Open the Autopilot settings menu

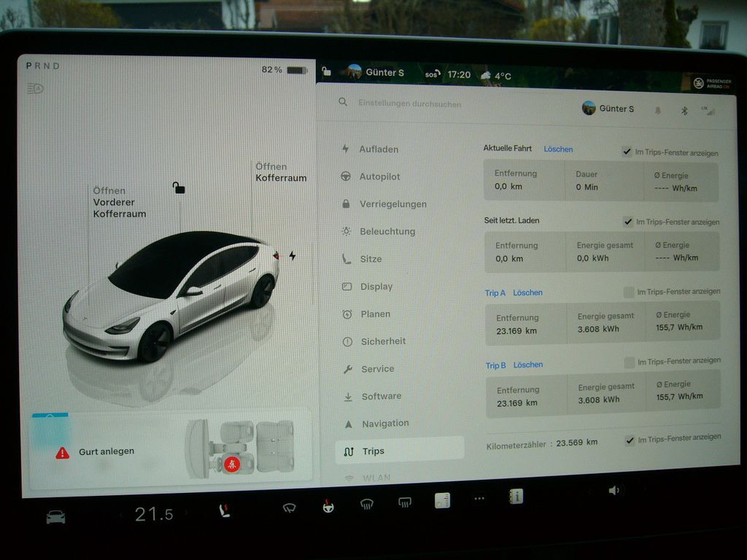click(x=379, y=176)
